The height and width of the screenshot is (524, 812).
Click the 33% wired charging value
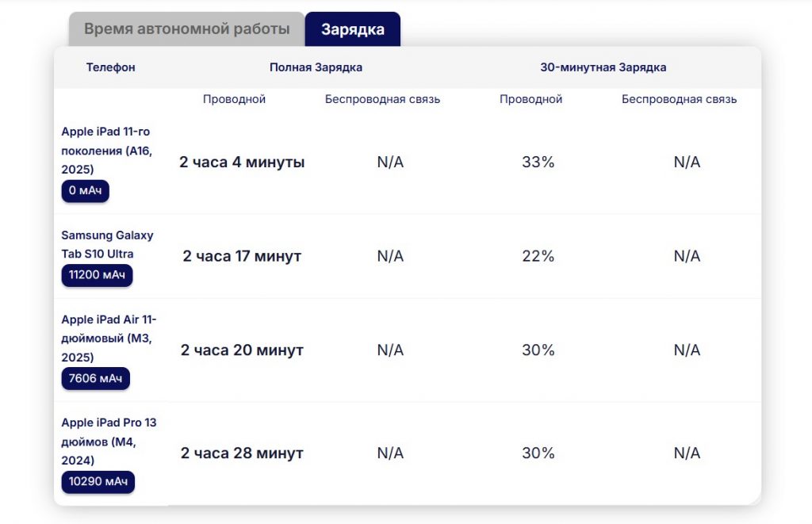click(538, 163)
